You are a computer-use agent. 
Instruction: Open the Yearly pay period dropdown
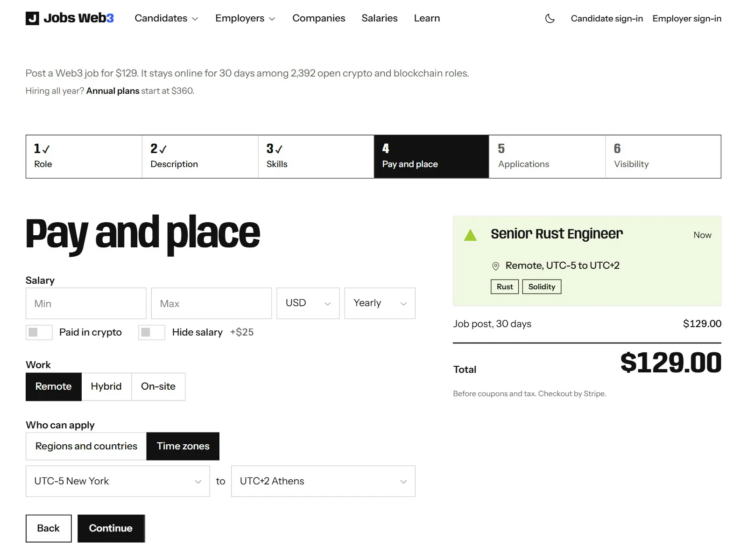[x=380, y=303]
